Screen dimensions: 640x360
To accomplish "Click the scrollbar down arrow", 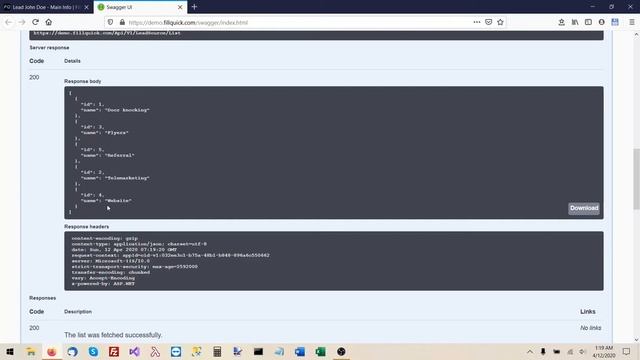I will [636, 340].
